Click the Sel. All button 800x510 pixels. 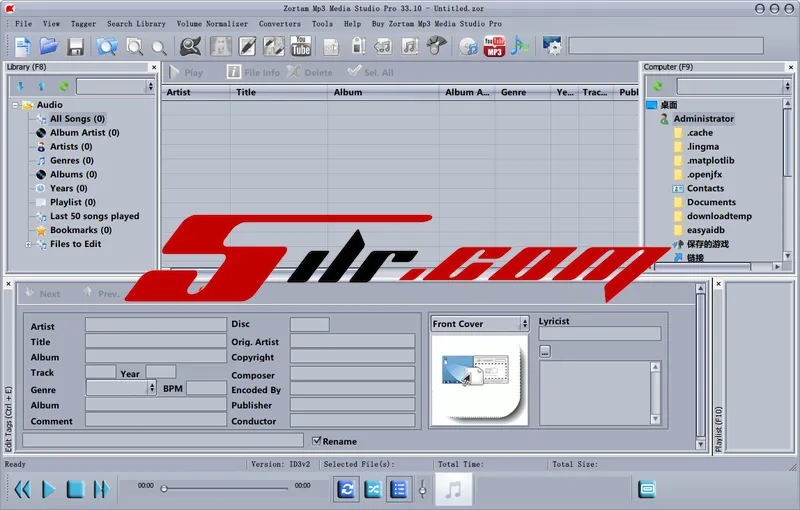(x=370, y=72)
